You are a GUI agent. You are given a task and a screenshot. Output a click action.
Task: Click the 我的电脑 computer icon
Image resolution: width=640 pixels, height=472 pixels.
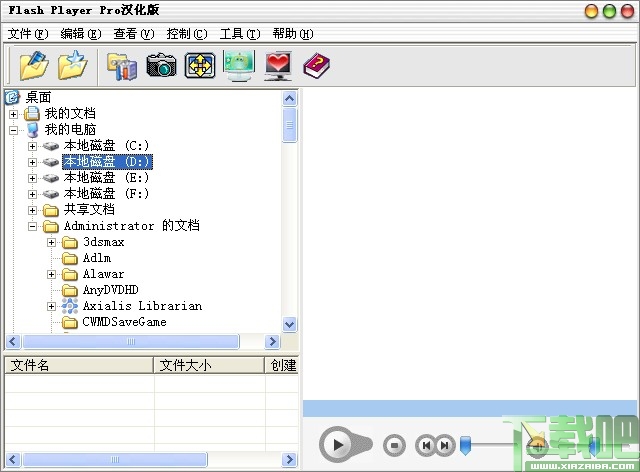click(31, 130)
